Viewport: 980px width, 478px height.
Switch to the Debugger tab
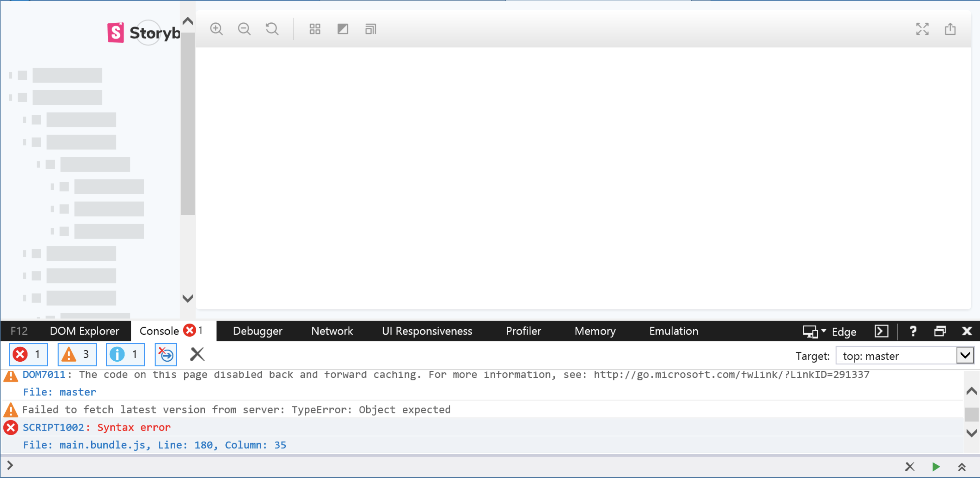(x=258, y=331)
